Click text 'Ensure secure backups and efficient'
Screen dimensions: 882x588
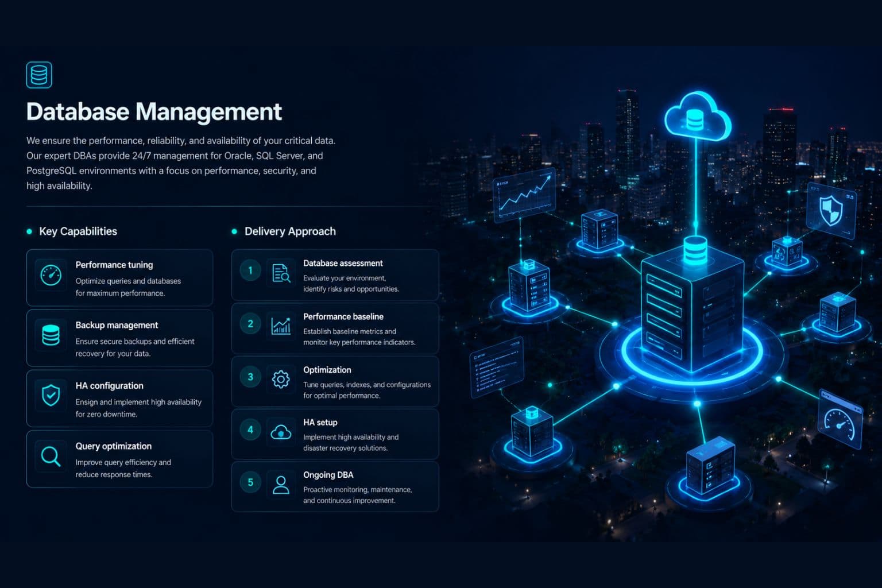(x=135, y=341)
